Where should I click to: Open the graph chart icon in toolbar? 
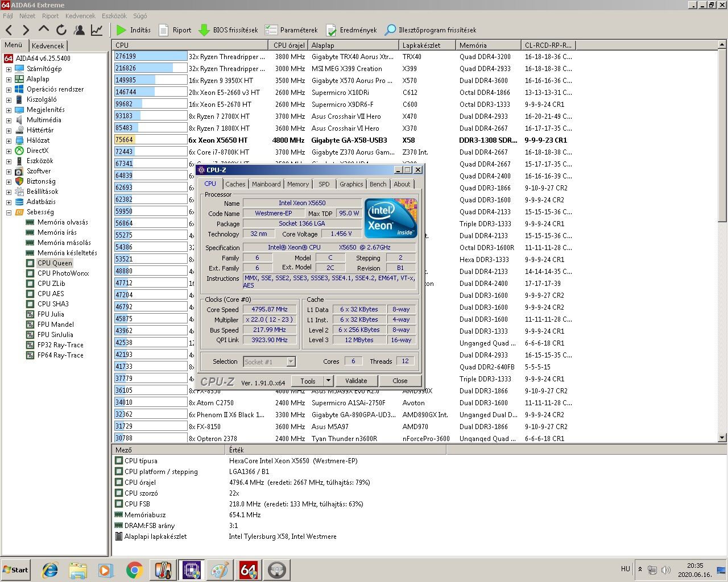click(x=97, y=30)
